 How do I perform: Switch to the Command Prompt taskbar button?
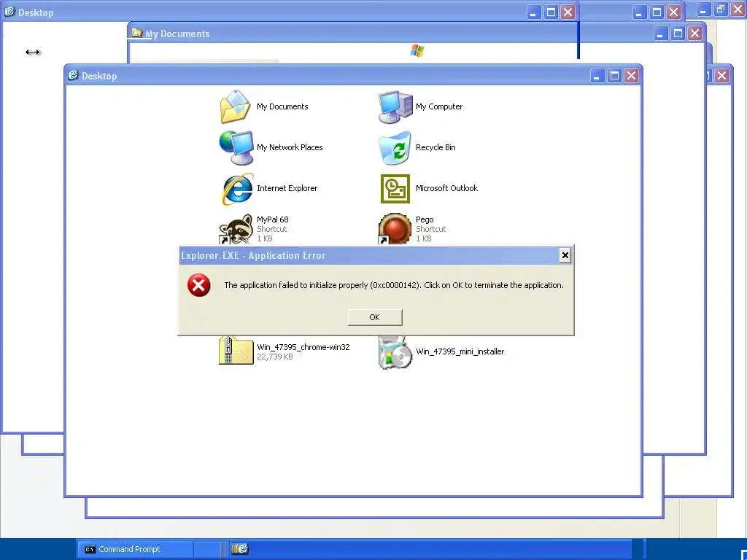tap(135, 549)
